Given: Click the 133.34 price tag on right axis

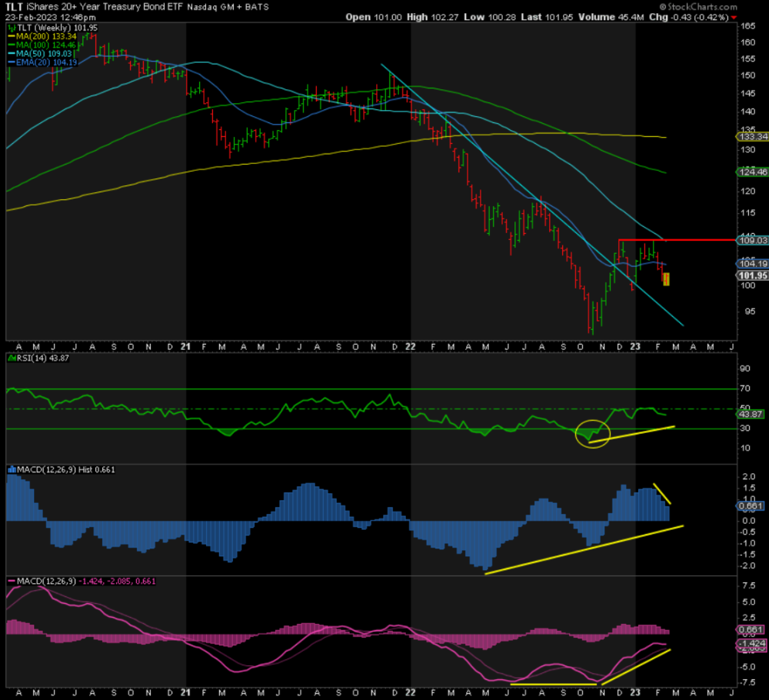Looking at the screenshot, I should pos(753,136).
